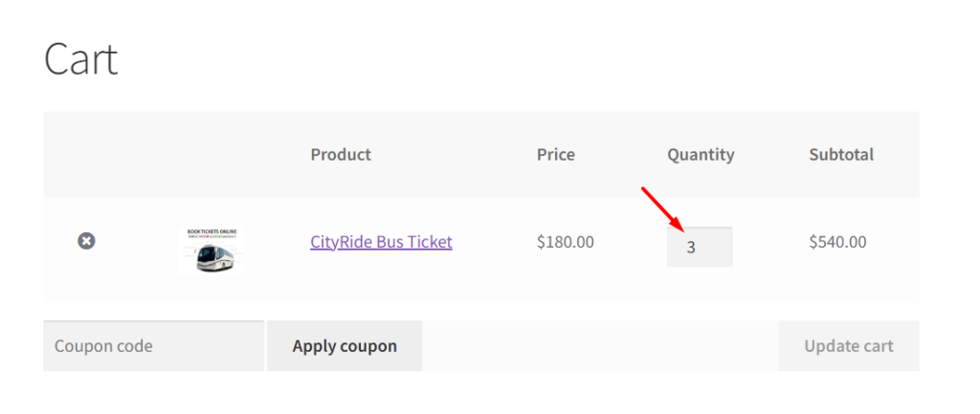Screen dimensions: 980x414
Task: Focus the Quantity field showing 3
Action: coord(699,247)
